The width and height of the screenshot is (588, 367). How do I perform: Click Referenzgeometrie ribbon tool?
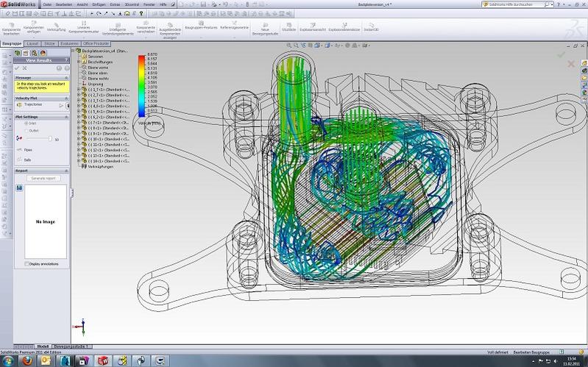coord(234,26)
